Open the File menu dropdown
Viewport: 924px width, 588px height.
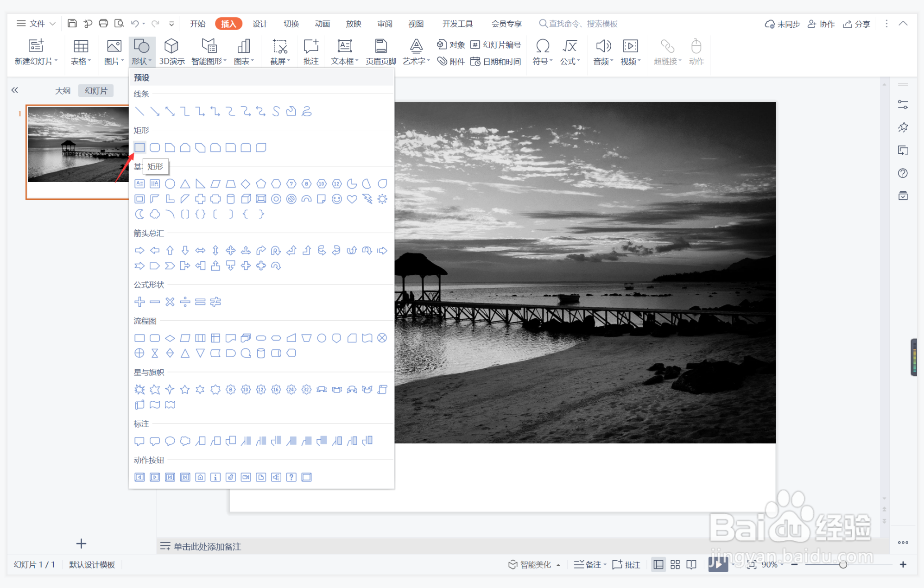point(37,23)
